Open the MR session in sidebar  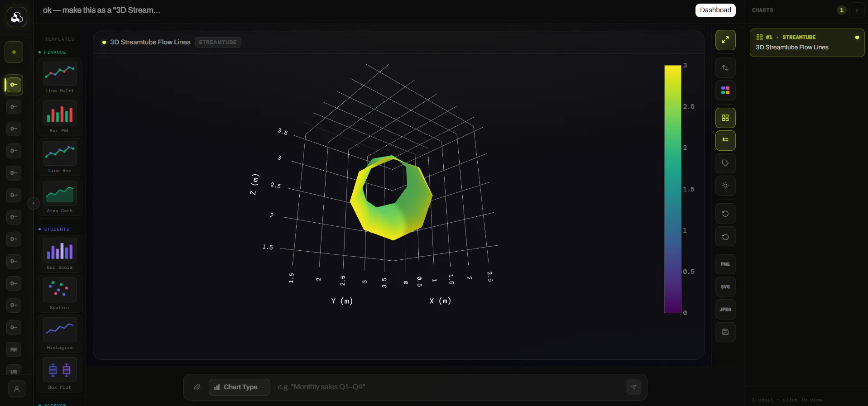(x=14, y=349)
